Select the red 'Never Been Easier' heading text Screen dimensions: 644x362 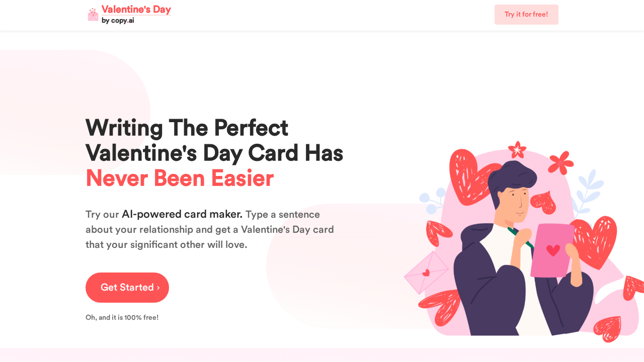click(180, 178)
